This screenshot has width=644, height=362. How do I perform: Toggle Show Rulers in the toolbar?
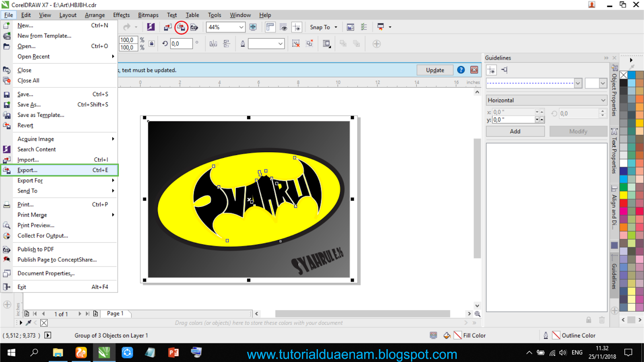pos(270,27)
